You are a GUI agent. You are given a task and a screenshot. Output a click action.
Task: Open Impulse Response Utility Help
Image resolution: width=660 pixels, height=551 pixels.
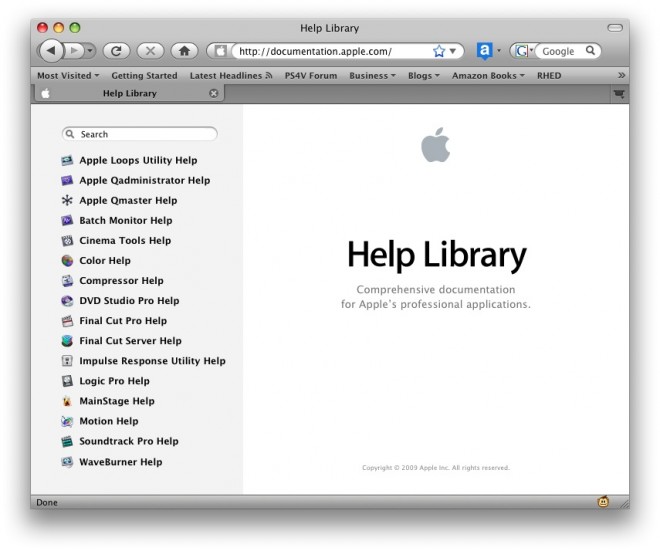[152, 361]
